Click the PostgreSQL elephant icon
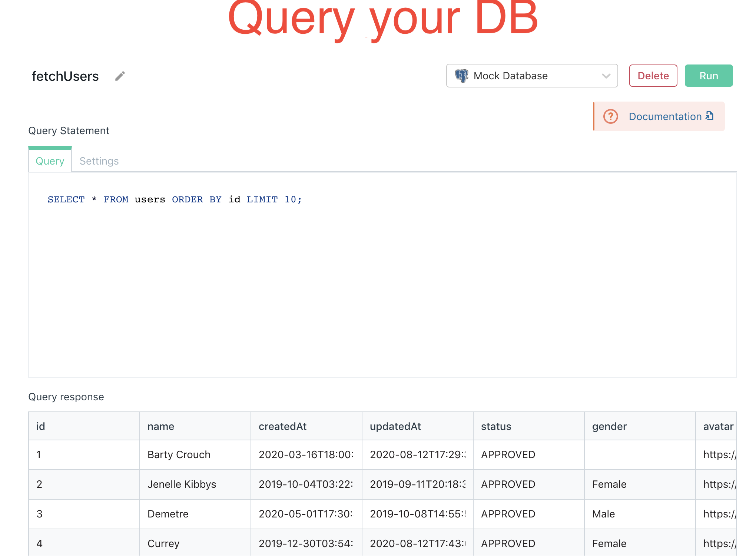Image resolution: width=756 pixels, height=556 pixels. click(x=461, y=76)
